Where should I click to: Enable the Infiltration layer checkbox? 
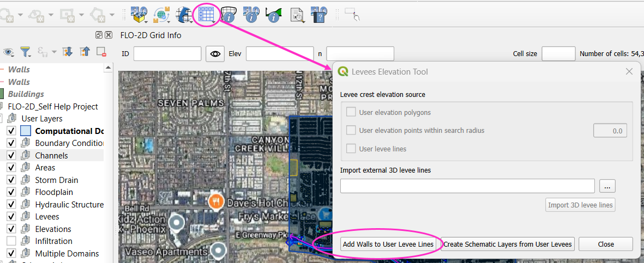click(x=11, y=241)
